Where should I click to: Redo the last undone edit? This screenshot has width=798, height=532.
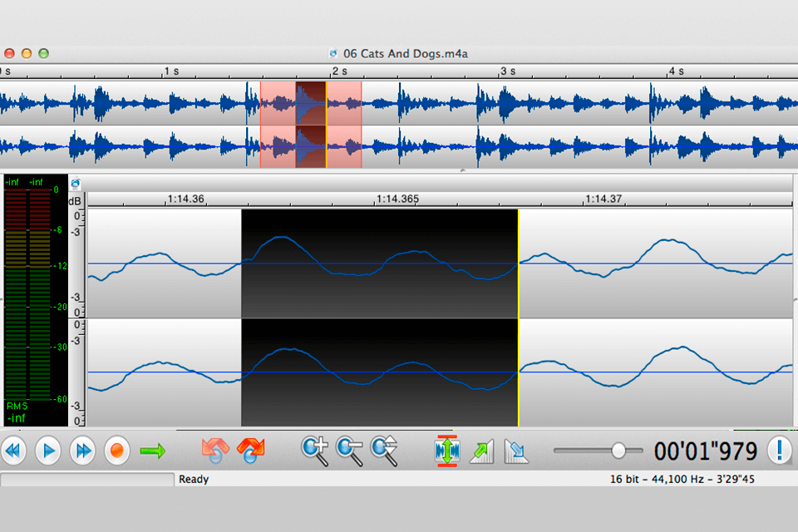coord(250,450)
